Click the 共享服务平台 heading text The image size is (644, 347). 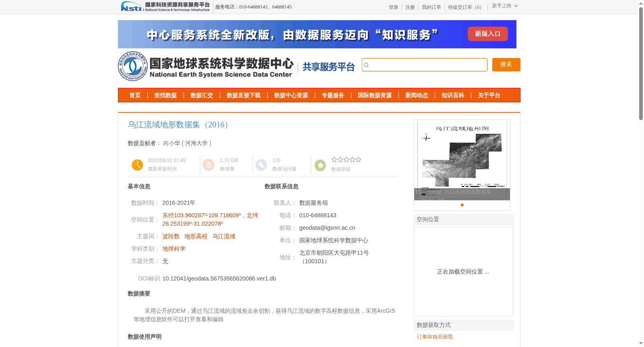[328, 67]
